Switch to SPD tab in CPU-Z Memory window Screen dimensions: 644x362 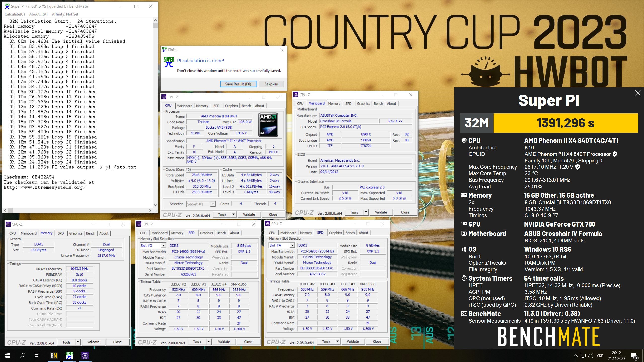[x=61, y=233]
